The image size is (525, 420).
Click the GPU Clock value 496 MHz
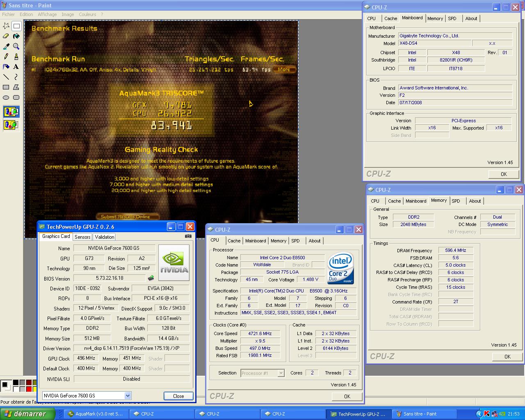coord(87,358)
